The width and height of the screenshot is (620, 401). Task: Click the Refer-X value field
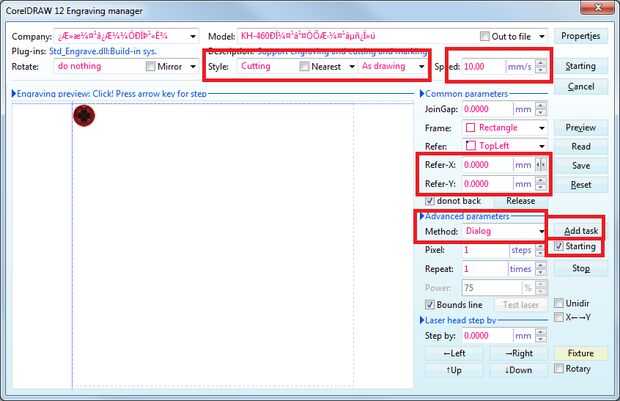click(x=487, y=165)
